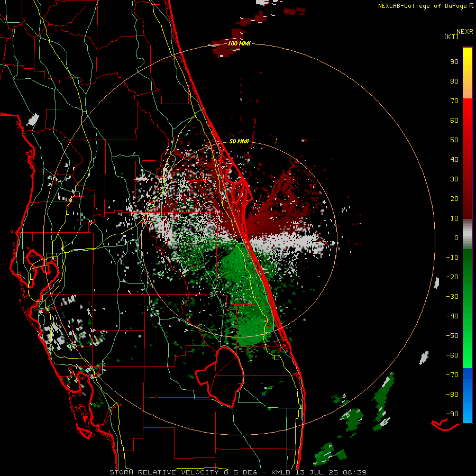Select the 80 value on velocity scale
This screenshot has width=476, height=476.
click(x=454, y=81)
